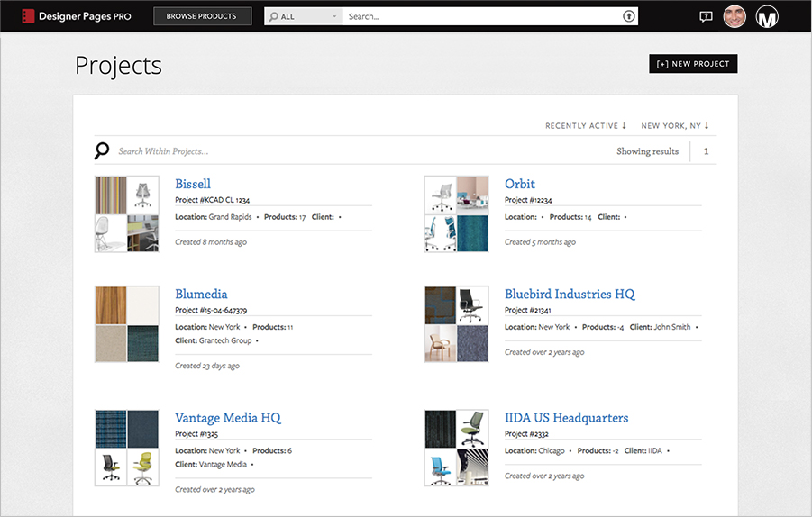This screenshot has width=812, height=517.
Task: Click the M company logo avatar
Action: click(767, 16)
